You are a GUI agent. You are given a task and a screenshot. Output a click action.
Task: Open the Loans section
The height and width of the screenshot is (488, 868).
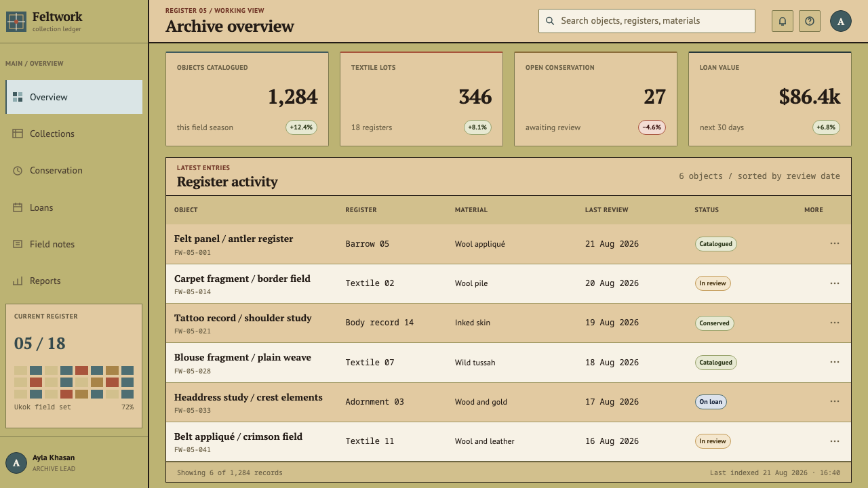tap(74, 207)
